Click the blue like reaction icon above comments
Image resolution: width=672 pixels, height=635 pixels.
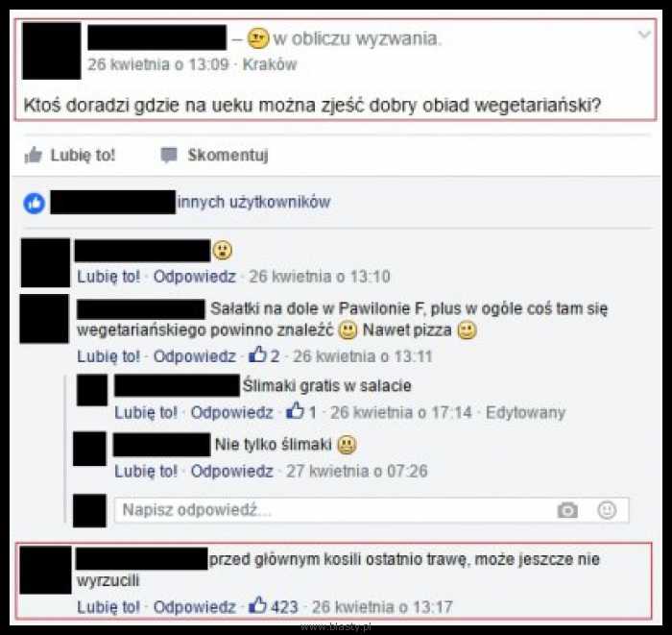click(35, 203)
